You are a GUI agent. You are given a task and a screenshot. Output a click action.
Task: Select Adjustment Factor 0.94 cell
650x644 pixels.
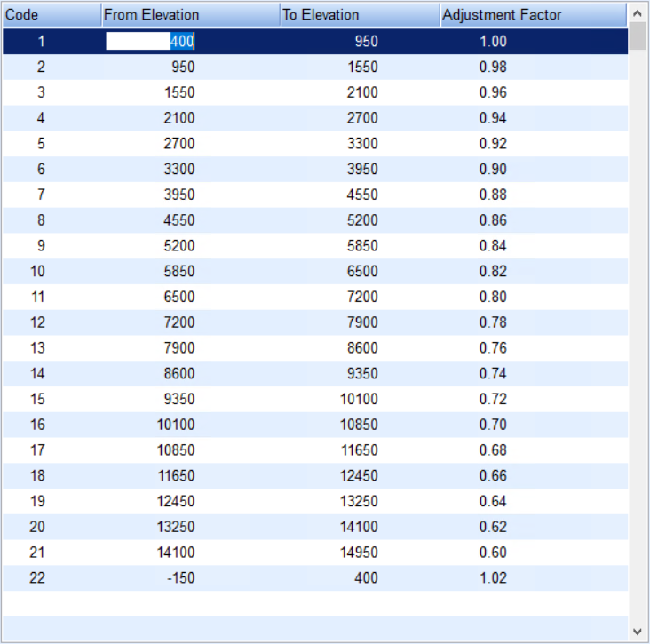pyautogui.click(x=493, y=118)
